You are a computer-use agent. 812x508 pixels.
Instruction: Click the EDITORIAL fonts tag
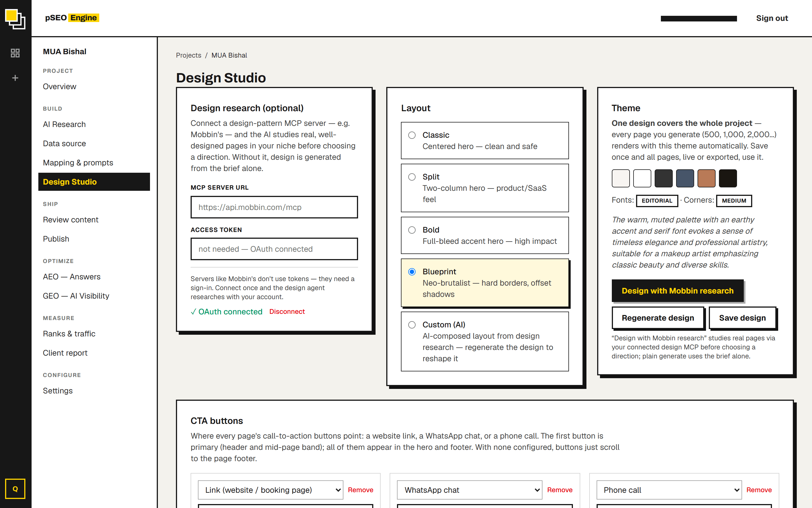pyautogui.click(x=657, y=201)
